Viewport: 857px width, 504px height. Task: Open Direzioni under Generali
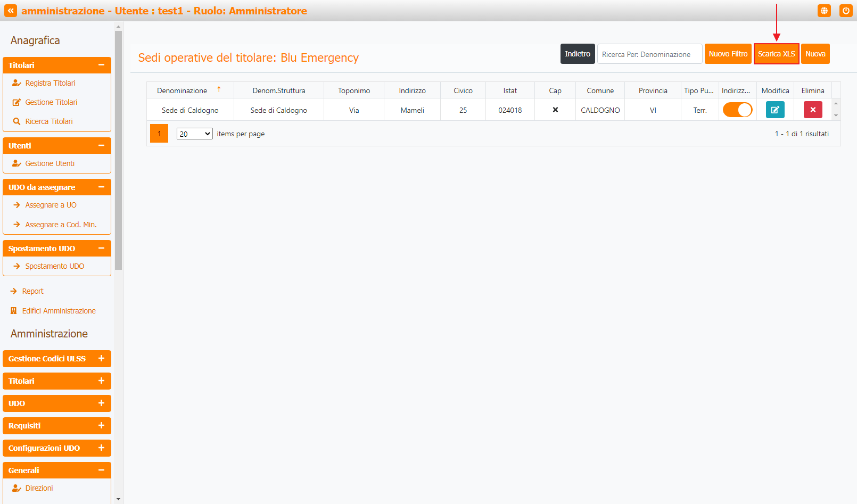click(x=39, y=488)
